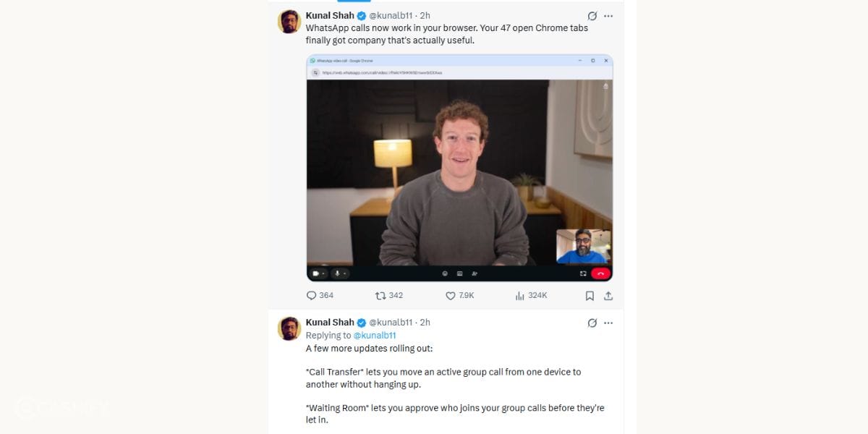Bookmark the WhatsApp calls tweet

coord(590,296)
